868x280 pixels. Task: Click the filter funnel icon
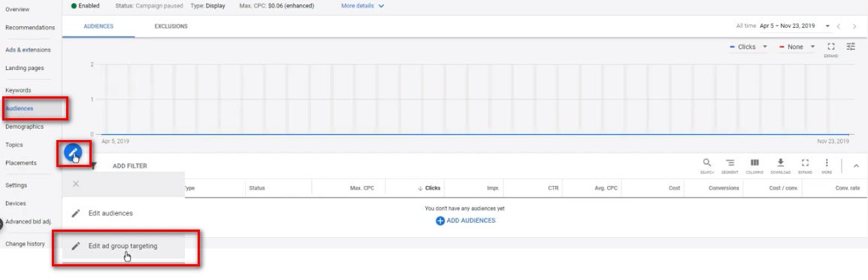point(94,166)
